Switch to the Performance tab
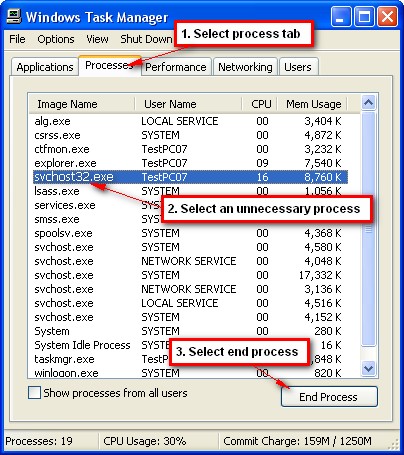The width and height of the screenshot is (404, 455). pos(176,67)
